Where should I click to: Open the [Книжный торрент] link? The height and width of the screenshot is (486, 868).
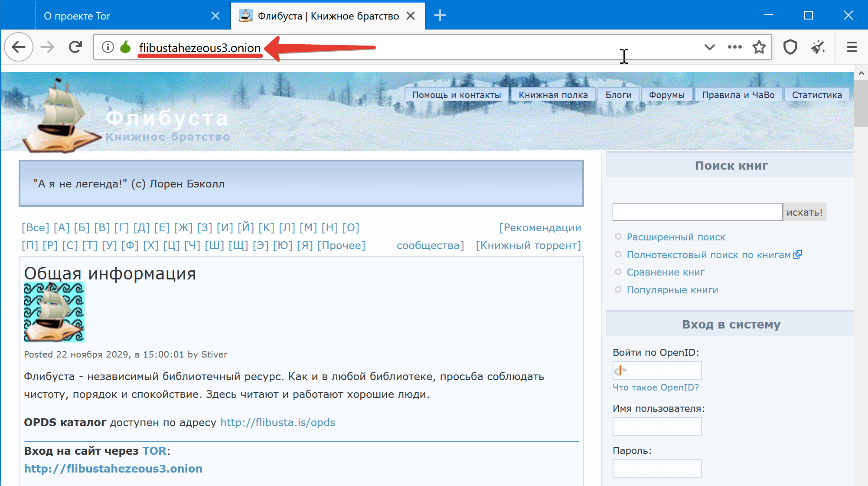(x=528, y=245)
